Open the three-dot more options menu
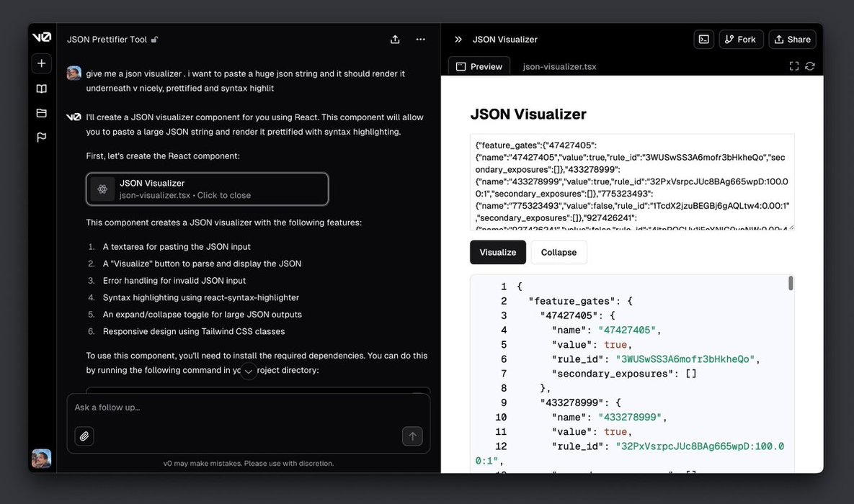Viewport: 854px width, 504px height. [x=421, y=40]
